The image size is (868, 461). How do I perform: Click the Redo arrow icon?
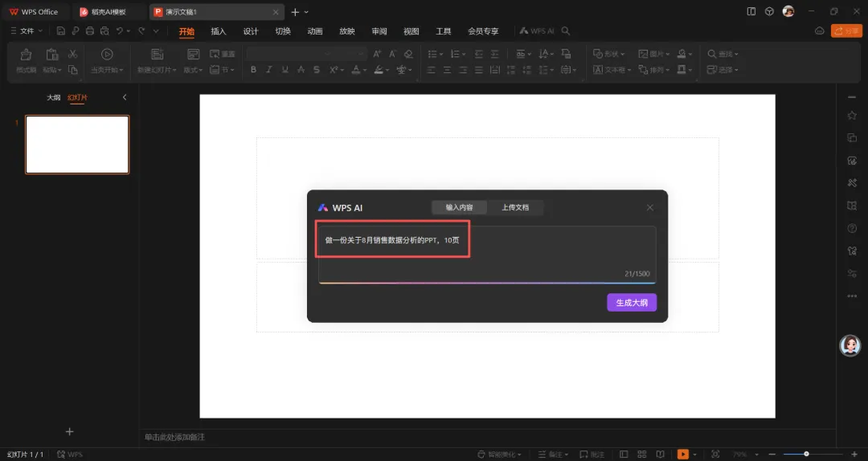[x=141, y=31]
